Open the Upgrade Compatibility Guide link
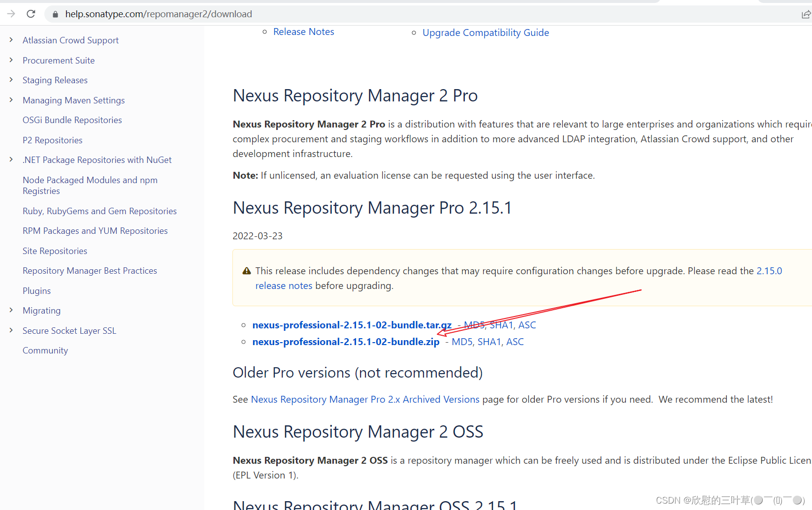Screen dimensions: 812x510 (x=486, y=32)
